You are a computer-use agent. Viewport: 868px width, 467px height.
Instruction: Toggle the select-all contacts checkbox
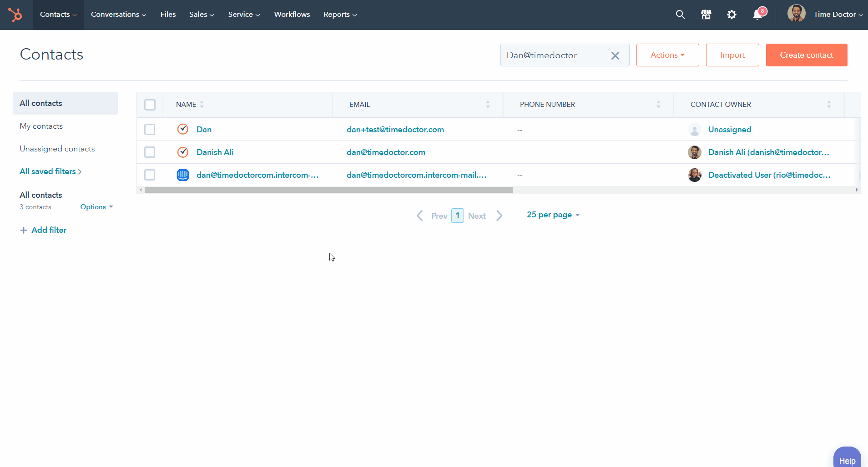pyautogui.click(x=150, y=105)
